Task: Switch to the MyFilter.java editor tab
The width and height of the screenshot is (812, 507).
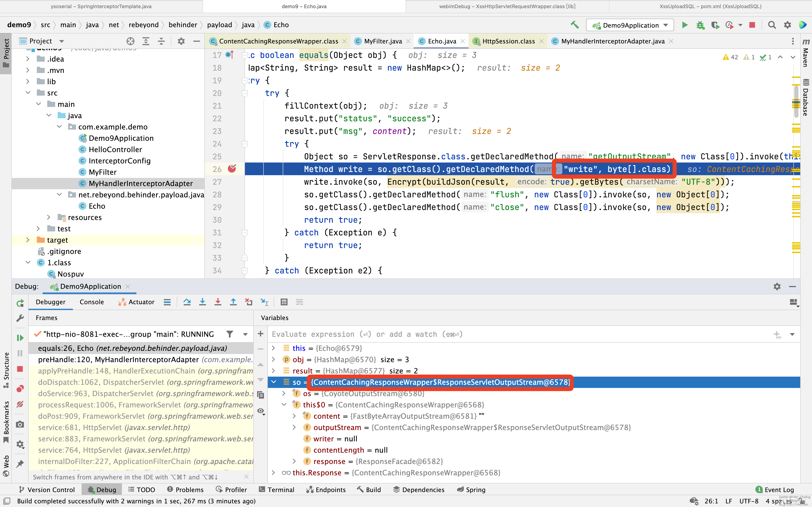Action: point(382,41)
